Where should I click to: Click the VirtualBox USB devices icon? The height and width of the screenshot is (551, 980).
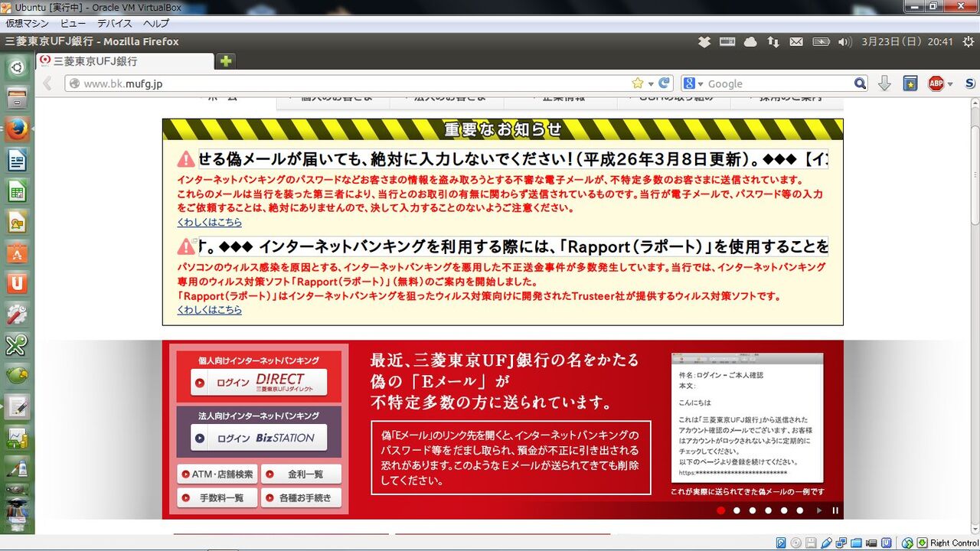point(825,543)
